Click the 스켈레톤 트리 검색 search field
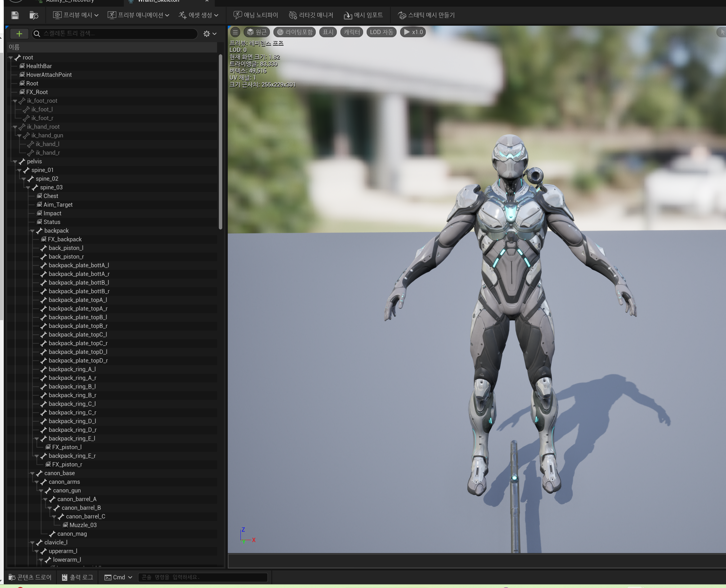 tap(115, 33)
